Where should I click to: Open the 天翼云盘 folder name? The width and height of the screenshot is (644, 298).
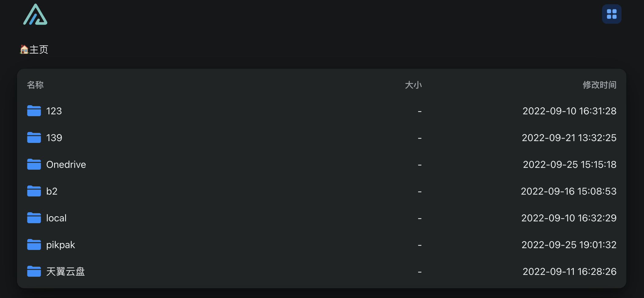coord(65,272)
